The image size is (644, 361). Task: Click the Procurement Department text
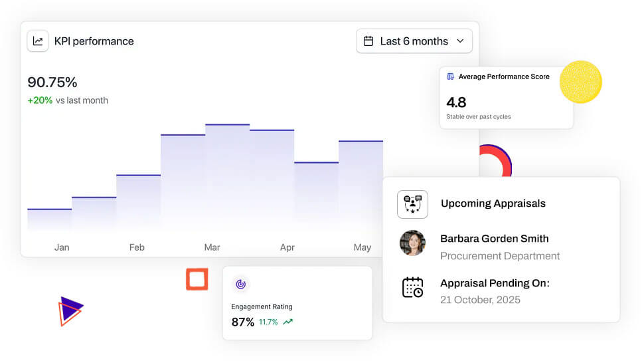[499, 256]
